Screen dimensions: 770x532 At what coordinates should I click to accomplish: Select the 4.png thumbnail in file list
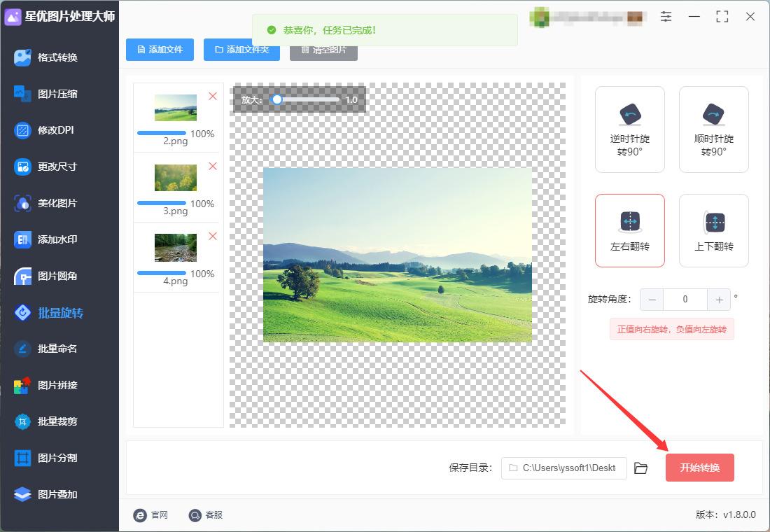[176, 248]
